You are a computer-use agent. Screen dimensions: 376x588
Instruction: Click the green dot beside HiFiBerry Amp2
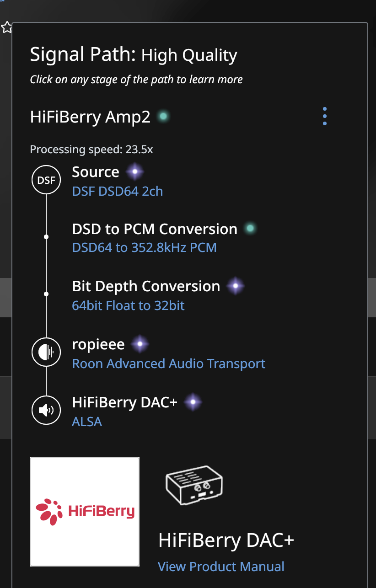point(162,117)
